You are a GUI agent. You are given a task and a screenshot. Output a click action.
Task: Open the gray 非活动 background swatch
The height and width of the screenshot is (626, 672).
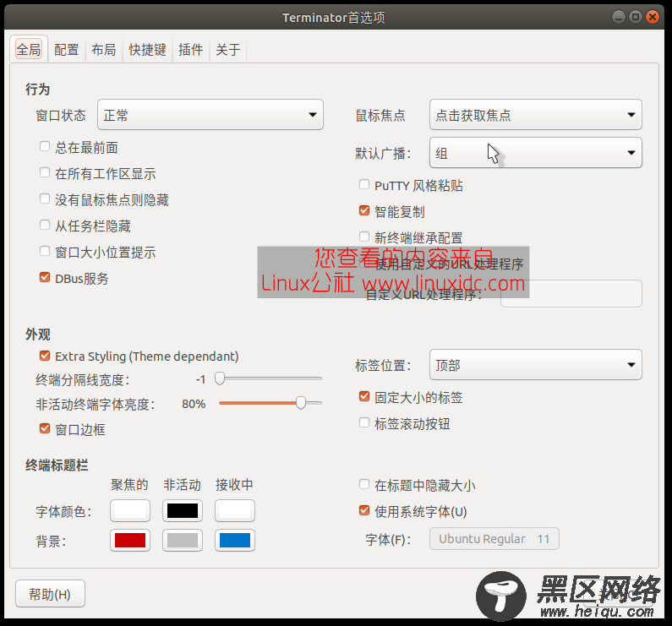[x=182, y=541]
